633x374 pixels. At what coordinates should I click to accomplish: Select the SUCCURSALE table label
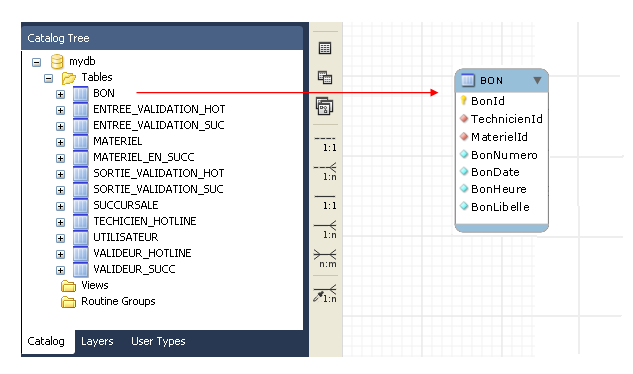(x=126, y=205)
